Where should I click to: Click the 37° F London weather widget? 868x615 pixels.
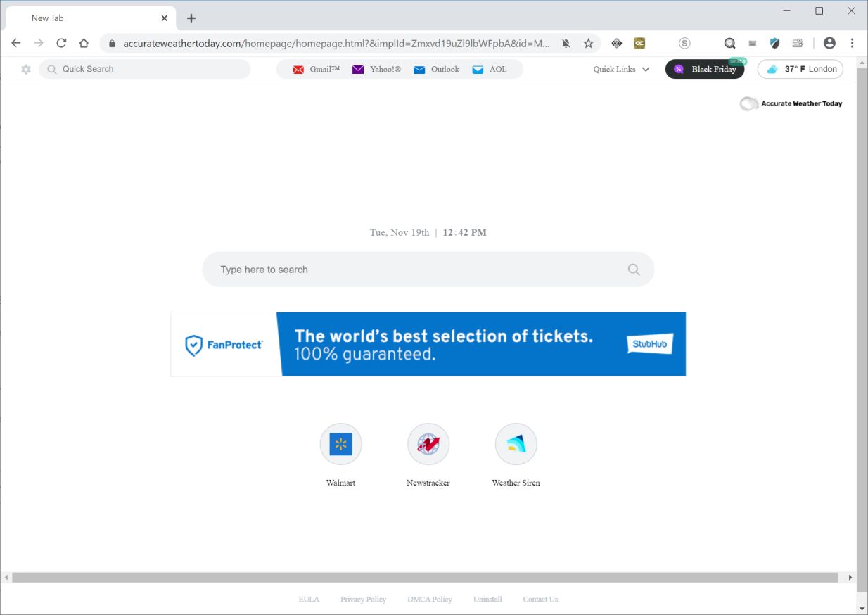pyautogui.click(x=800, y=69)
